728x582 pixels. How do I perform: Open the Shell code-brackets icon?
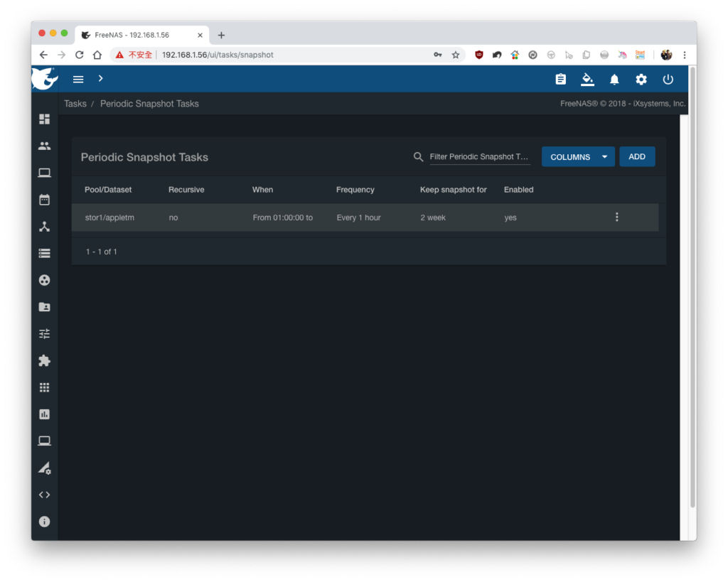[45, 495]
